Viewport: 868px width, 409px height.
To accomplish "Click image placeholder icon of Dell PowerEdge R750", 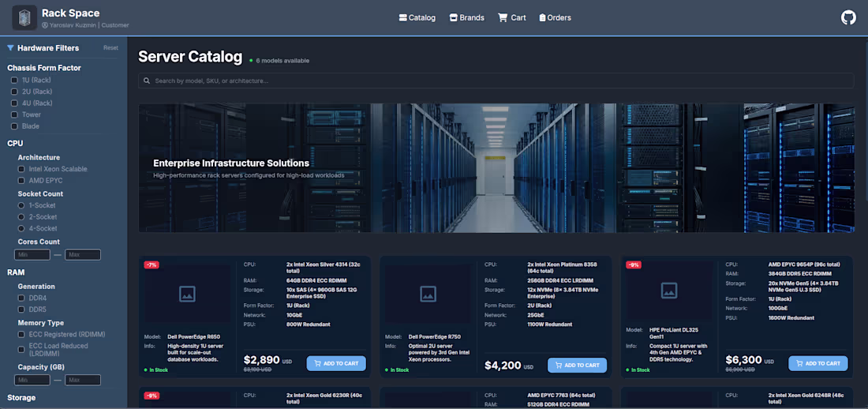I will tap(428, 294).
